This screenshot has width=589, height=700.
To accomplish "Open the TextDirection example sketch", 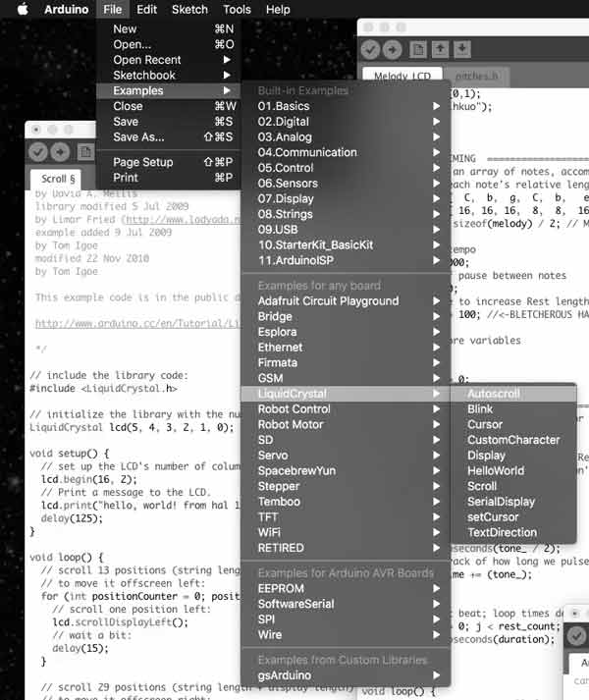I will [513, 532].
